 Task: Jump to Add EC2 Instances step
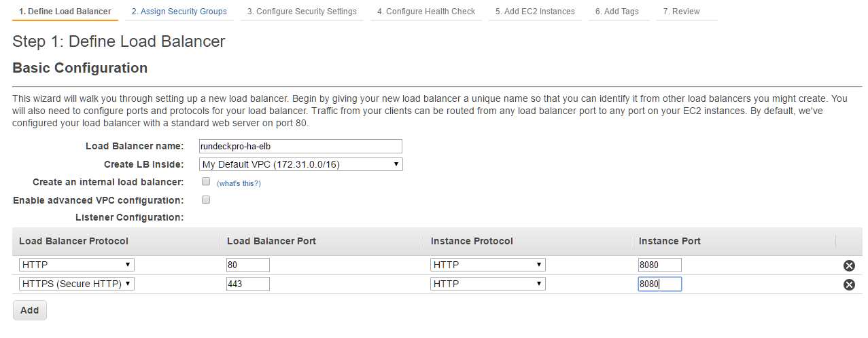pos(535,12)
